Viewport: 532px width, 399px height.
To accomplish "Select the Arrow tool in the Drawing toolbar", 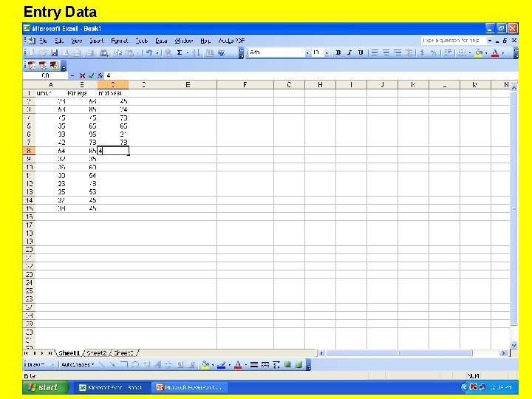I will tap(112, 365).
